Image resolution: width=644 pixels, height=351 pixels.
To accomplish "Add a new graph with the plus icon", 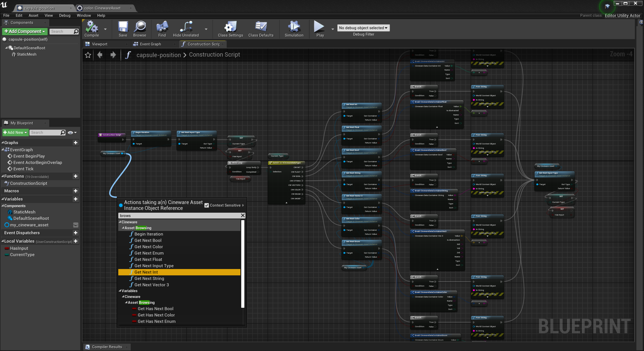I will (75, 143).
